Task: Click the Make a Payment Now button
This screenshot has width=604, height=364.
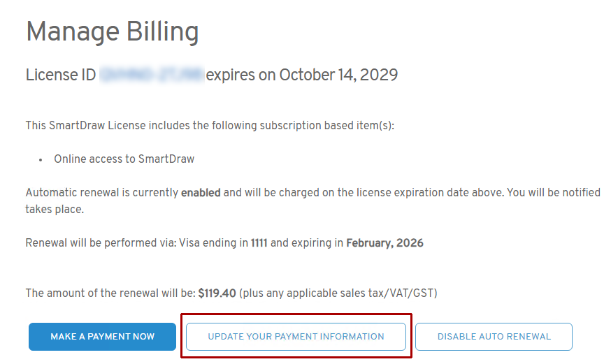Action: pos(102,337)
